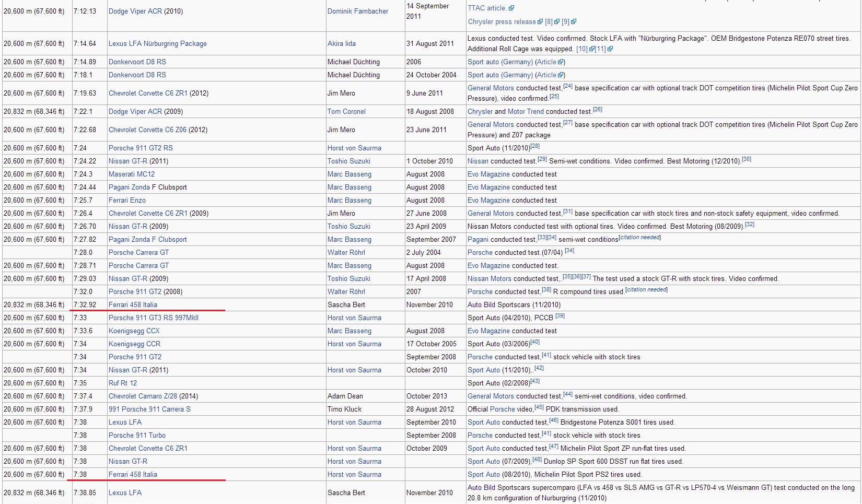Open Walter Röhrl link in the 7:28.0 row
862x504 pixels.
point(346,252)
